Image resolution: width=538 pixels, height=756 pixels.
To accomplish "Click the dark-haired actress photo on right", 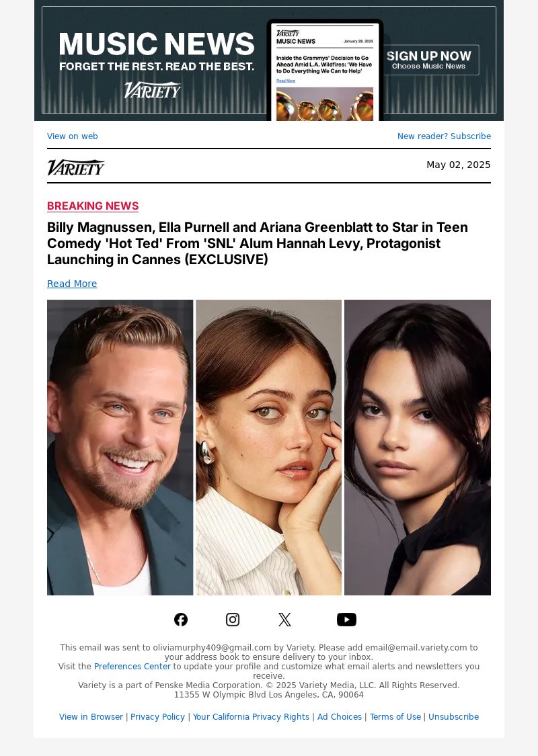I will (x=418, y=448).
